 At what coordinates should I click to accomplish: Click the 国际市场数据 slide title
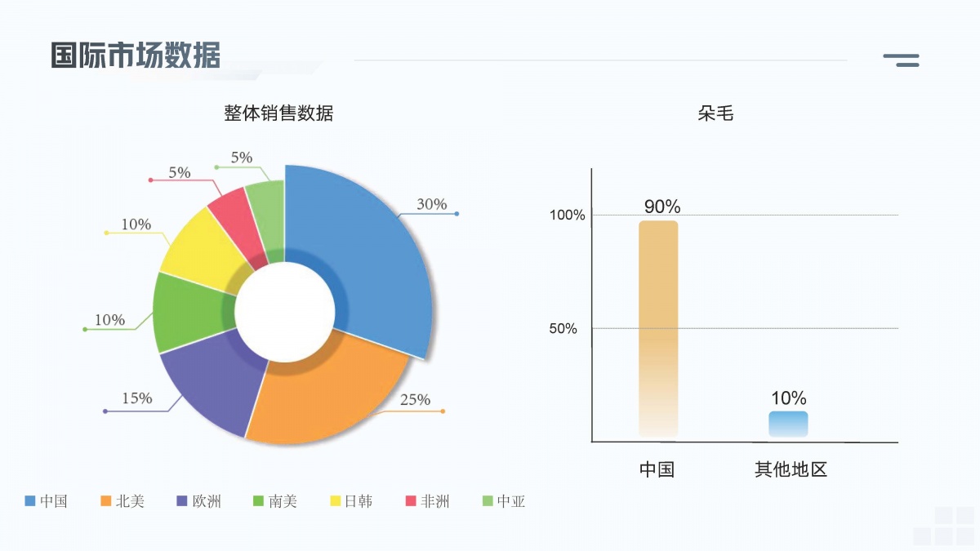click(136, 55)
